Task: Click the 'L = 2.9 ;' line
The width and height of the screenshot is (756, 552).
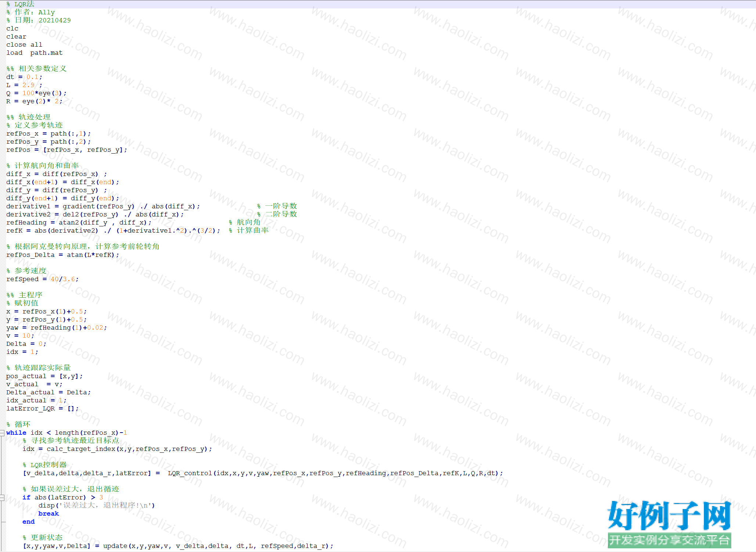Action: (x=25, y=85)
